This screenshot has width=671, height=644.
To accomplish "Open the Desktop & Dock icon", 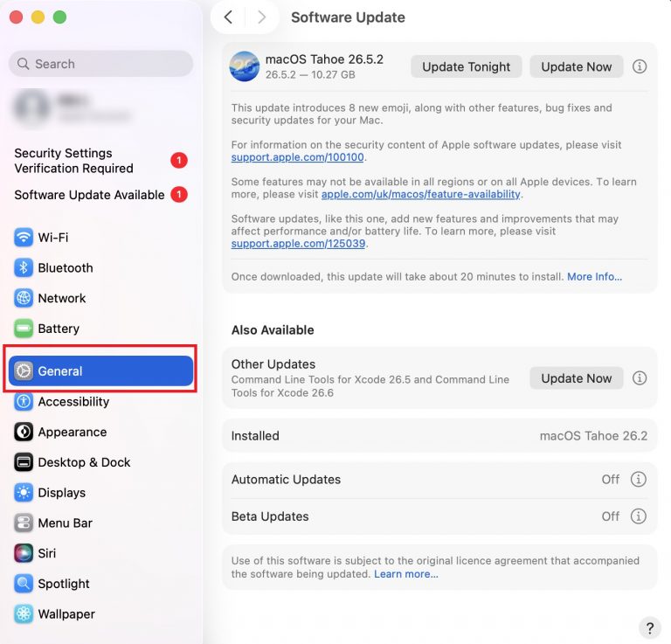I will (24, 462).
